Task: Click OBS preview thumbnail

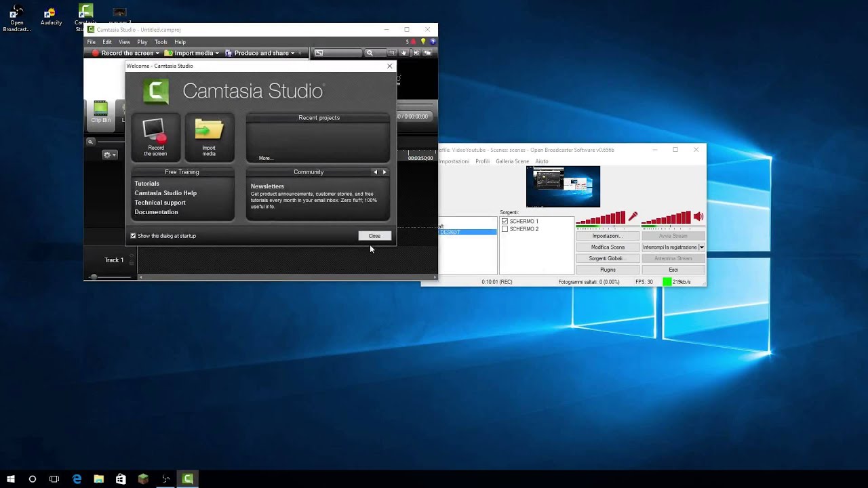Action: tap(563, 186)
